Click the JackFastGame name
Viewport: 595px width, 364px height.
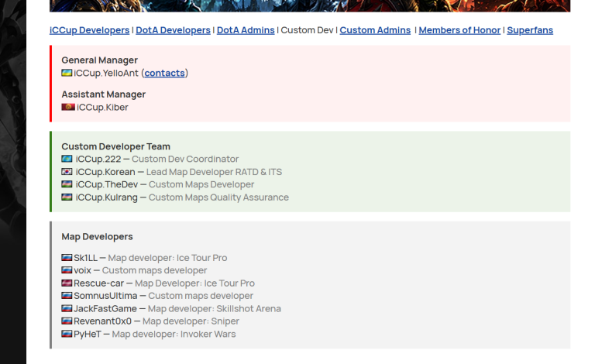coord(105,309)
